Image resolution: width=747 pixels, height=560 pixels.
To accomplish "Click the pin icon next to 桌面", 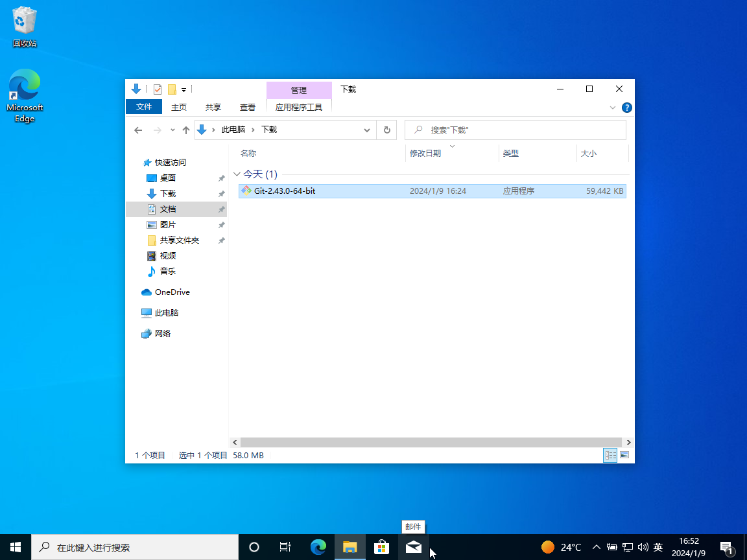I will click(x=221, y=178).
